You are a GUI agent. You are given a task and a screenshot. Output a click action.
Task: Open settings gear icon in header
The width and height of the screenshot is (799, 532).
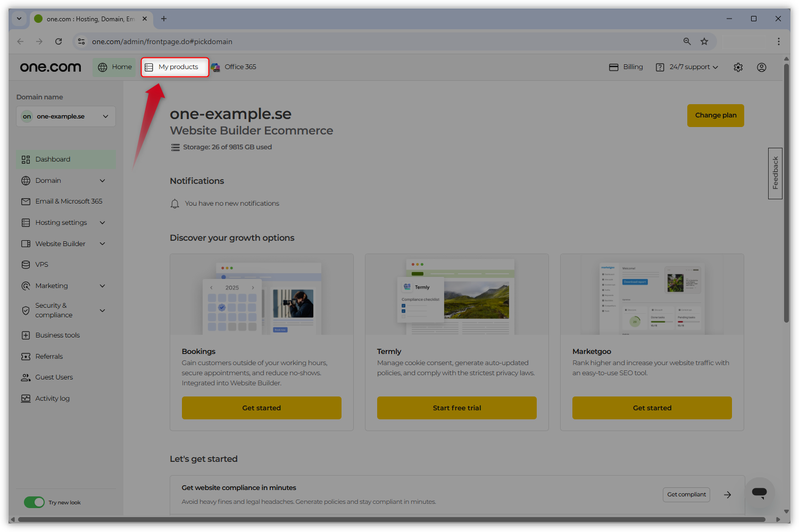pos(738,67)
